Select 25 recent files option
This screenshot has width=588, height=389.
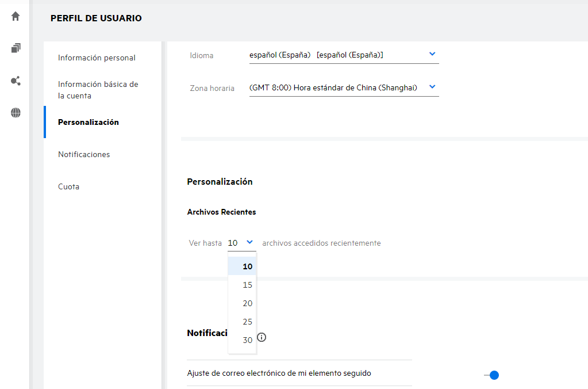click(x=247, y=322)
